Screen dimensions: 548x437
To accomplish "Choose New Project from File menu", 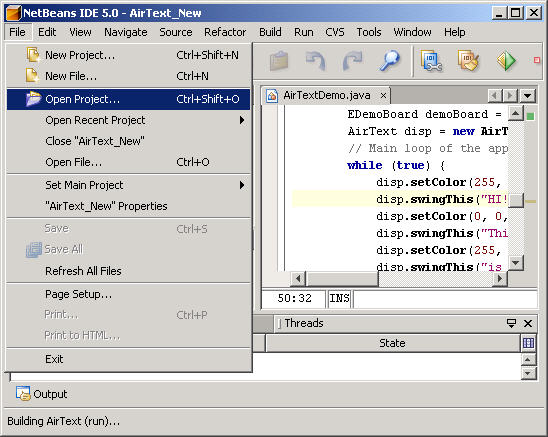I will tap(128, 55).
